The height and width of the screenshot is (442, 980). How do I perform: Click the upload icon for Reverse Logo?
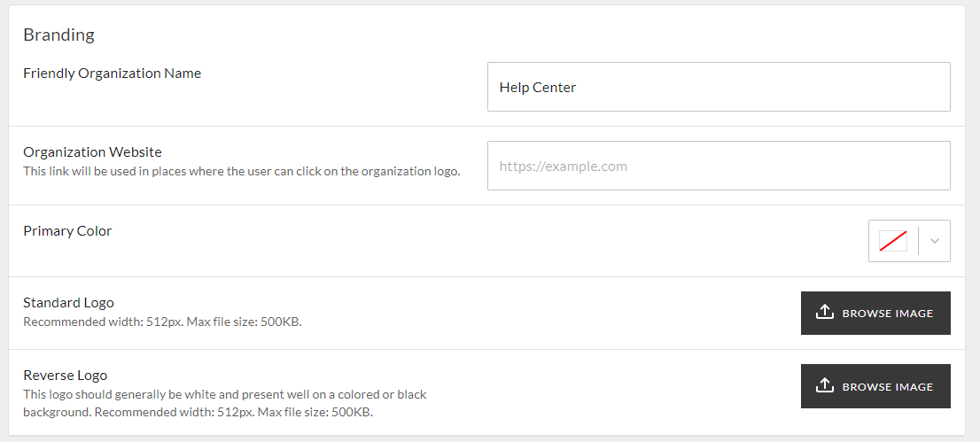(x=825, y=385)
